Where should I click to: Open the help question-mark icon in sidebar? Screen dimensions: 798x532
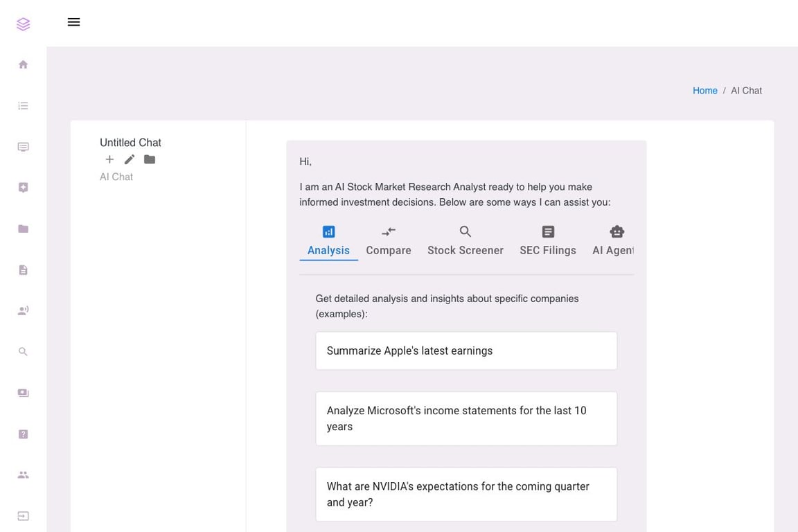coord(23,434)
